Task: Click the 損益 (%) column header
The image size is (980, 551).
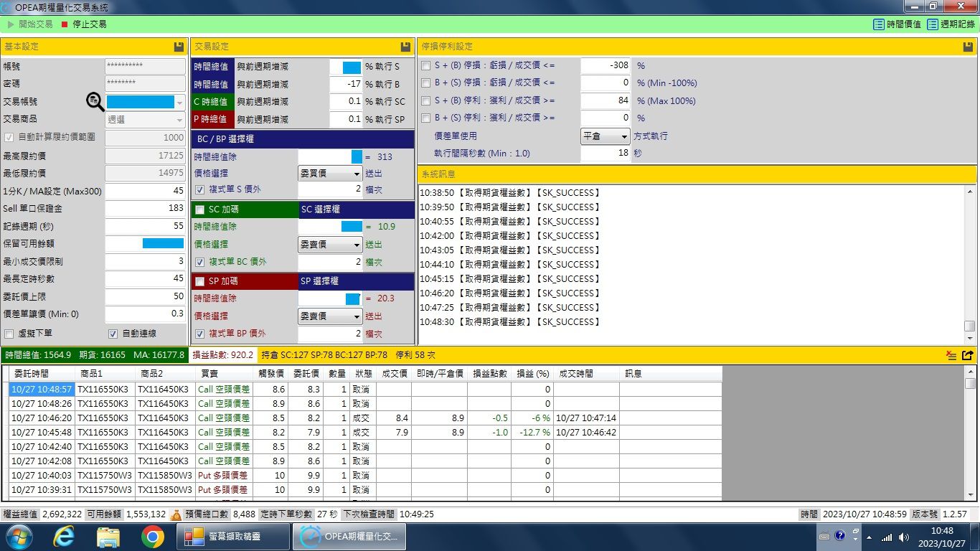Action: [533, 374]
